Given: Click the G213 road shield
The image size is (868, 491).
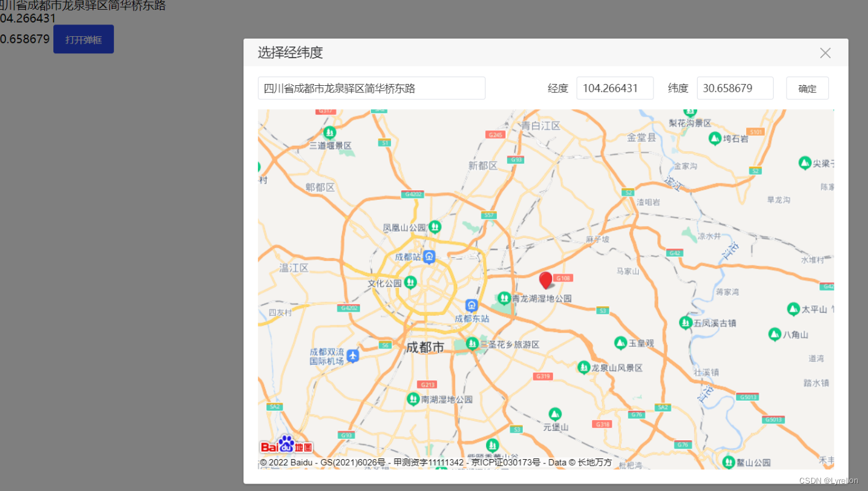Looking at the screenshot, I should tap(427, 384).
